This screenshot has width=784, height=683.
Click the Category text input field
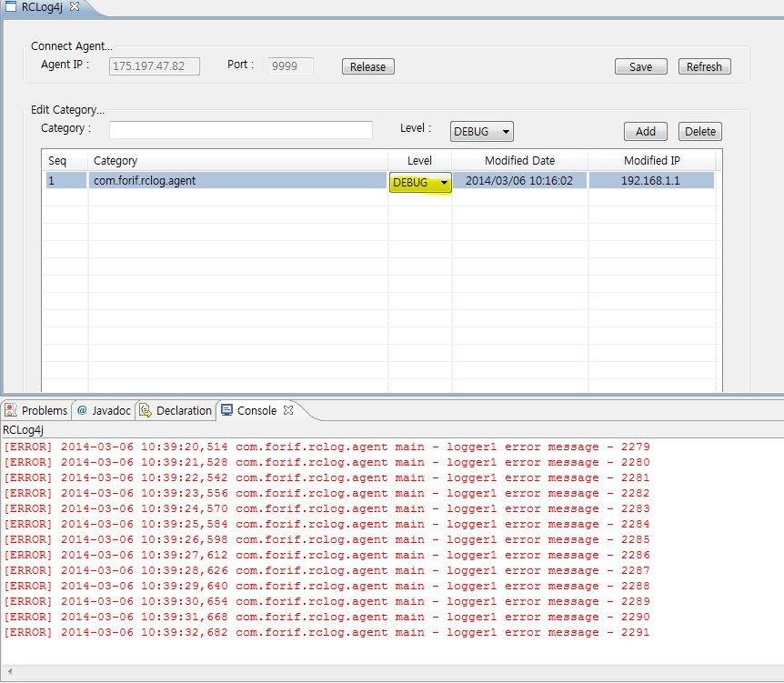tap(240, 130)
